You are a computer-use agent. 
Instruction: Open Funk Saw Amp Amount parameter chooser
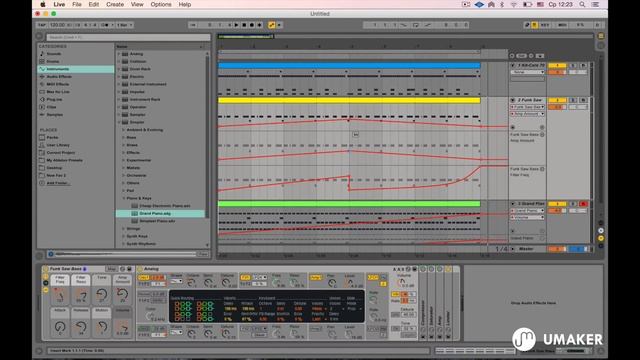point(527,114)
